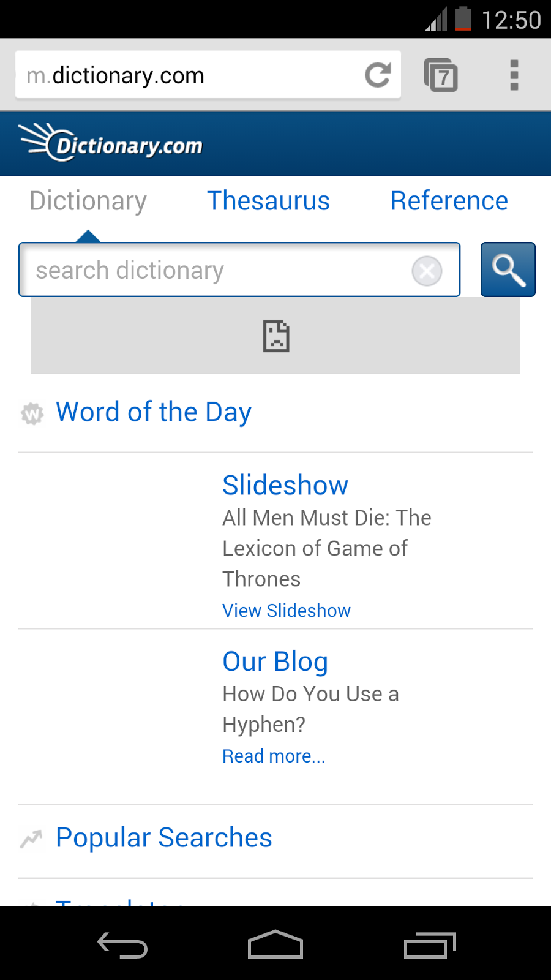
Task: Focus the search dictionary input field
Action: [214, 270]
